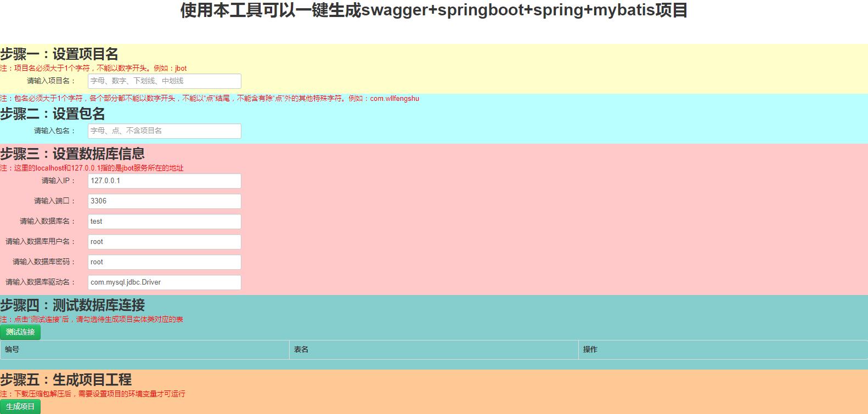
Task: Click the 步骤二：设置包名 heading
Action: click(x=53, y=114)
